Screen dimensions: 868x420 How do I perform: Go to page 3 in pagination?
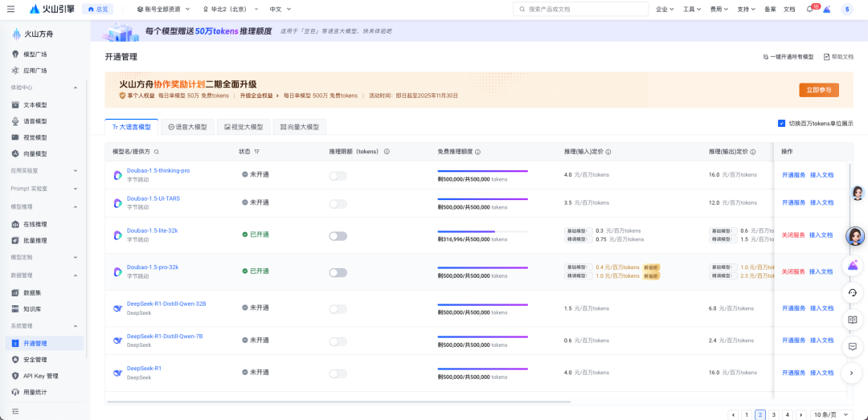coord(774,414)
